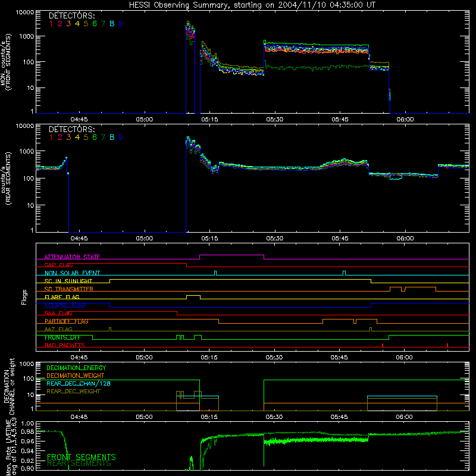
Task: Click the olive AAZ_FLAG label
Action: [58, 329]
